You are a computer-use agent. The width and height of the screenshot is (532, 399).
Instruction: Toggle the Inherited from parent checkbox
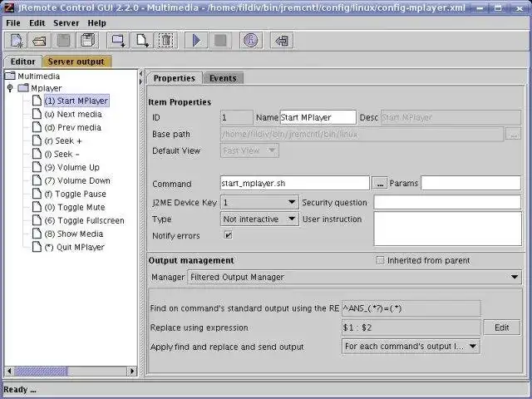381,260
